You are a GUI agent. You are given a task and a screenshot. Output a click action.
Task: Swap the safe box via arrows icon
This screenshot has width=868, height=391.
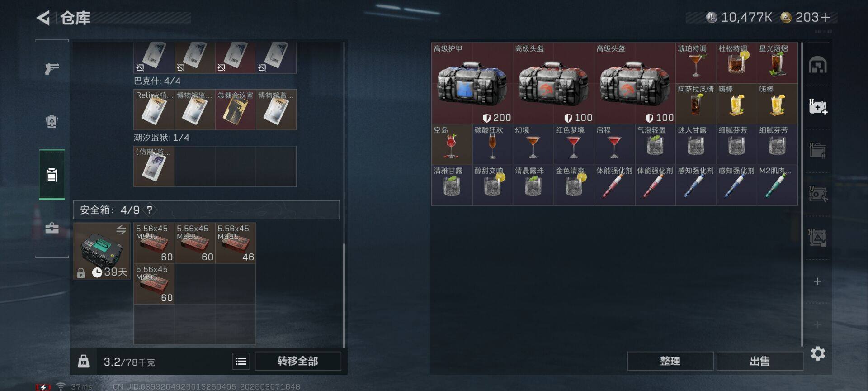point(121,230)
